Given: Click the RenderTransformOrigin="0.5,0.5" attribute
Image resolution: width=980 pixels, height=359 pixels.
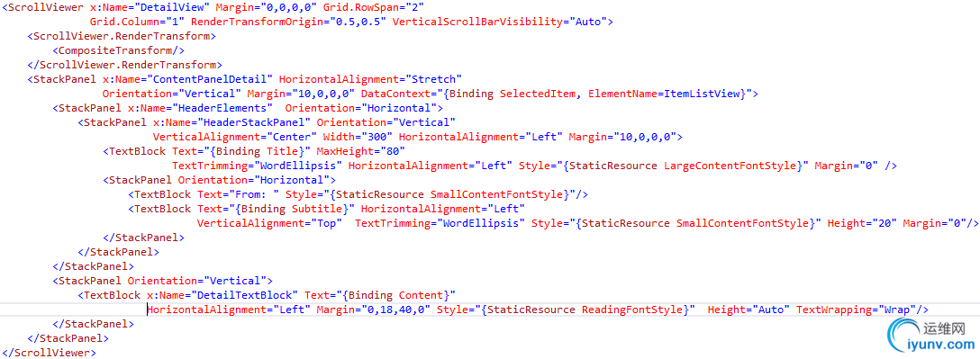Looking at the screenshot, I should [x=288, y=22].
